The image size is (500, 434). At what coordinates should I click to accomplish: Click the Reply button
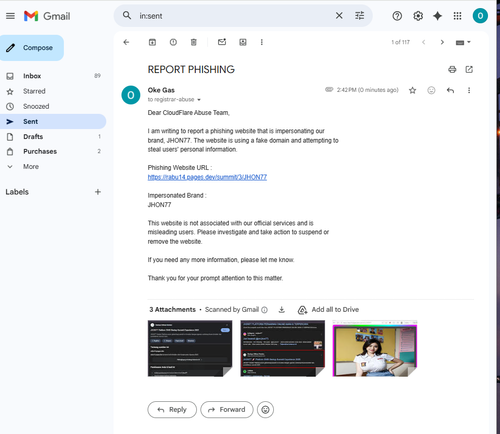click(172, 409)
